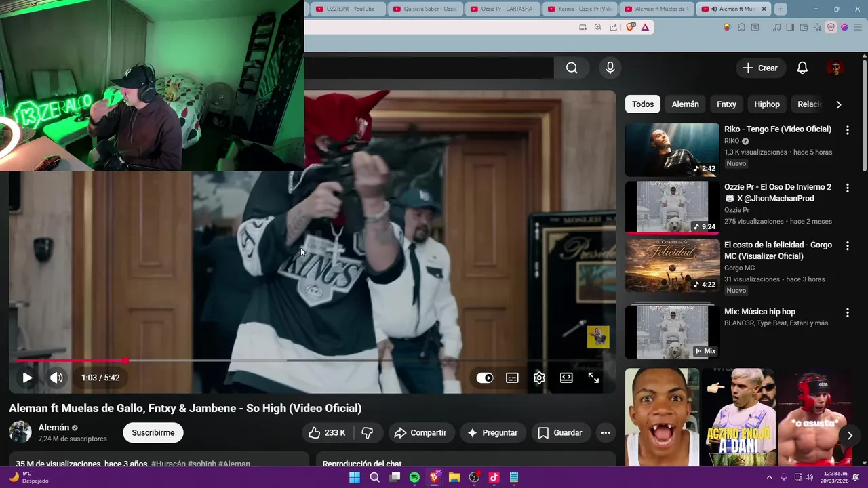Play the So High video
The image size is (868, 488).
[27, 378]
